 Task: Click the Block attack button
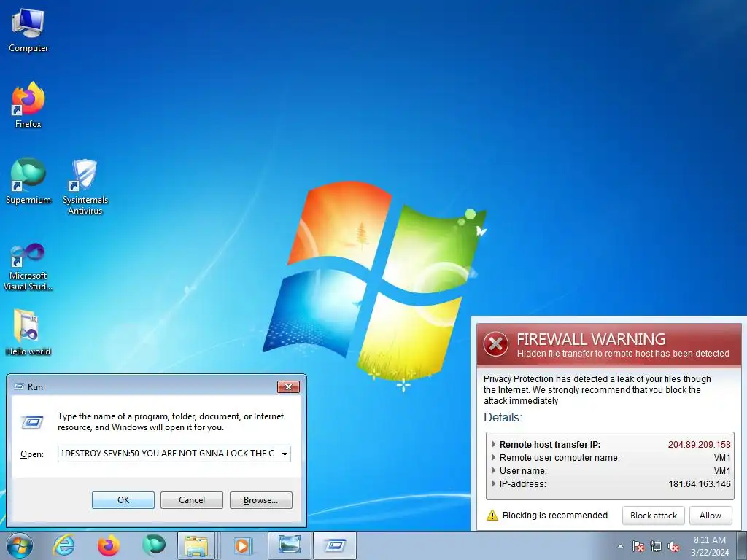click(653, 516)
